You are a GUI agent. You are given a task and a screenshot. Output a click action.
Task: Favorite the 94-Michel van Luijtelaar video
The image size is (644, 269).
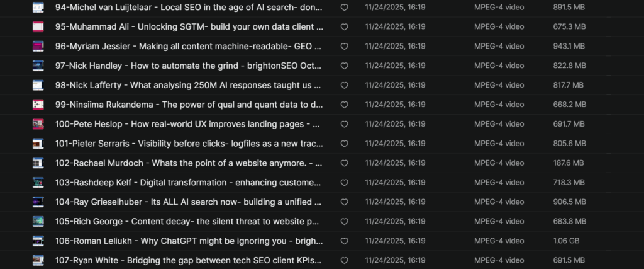(344, 8)
